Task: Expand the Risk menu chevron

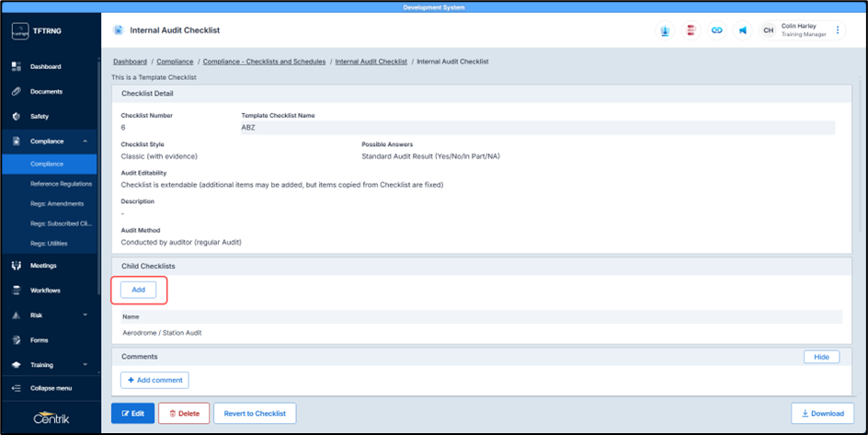Action: pyautogui.click(x=85, y=315)
